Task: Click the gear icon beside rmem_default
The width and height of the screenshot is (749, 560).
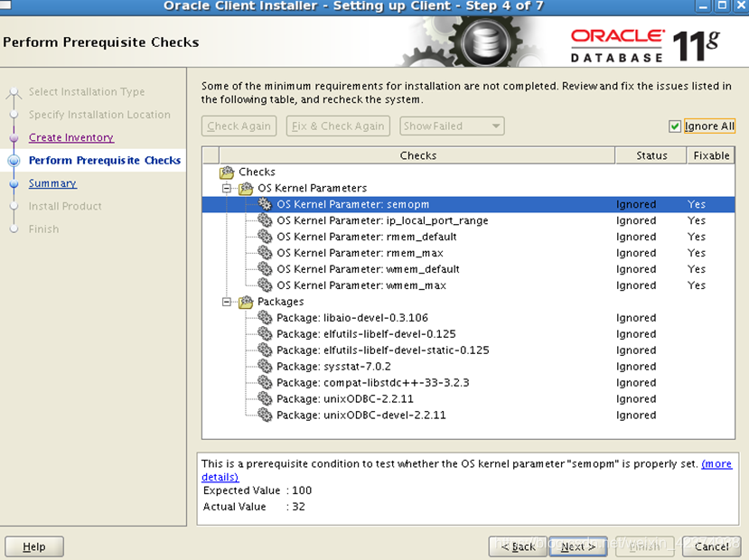Action: [x=265, y=237]
